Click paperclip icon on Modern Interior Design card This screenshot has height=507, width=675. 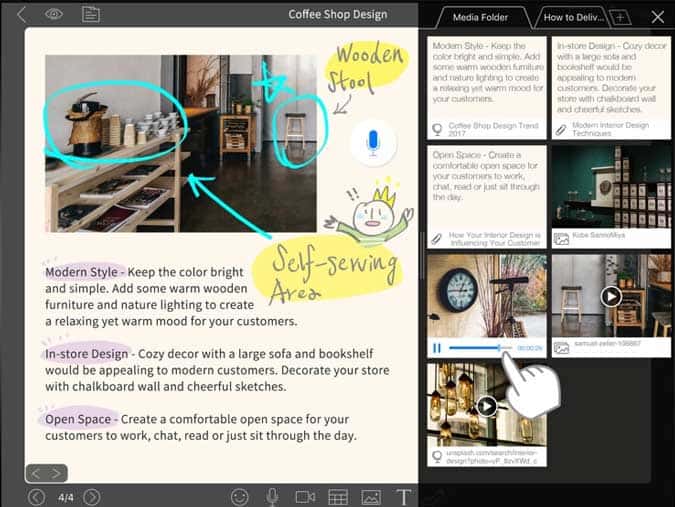(x=561, y=129)
